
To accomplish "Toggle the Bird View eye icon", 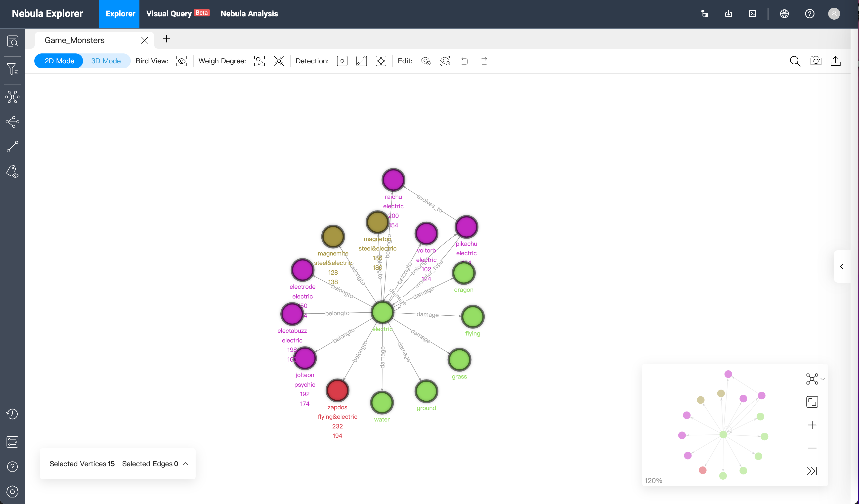I will (182, 61).
